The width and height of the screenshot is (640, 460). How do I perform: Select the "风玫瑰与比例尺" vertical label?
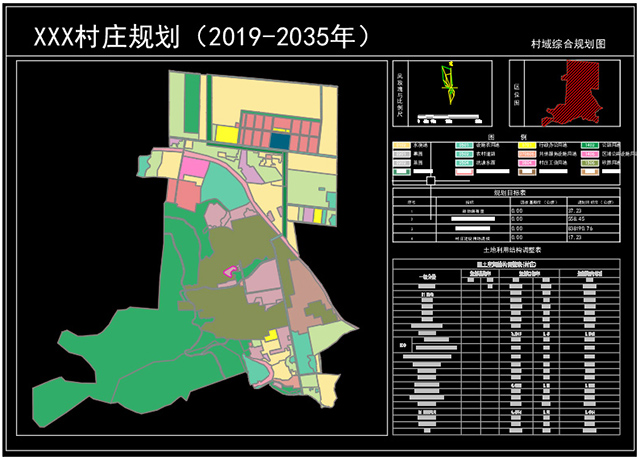[400, 95]
